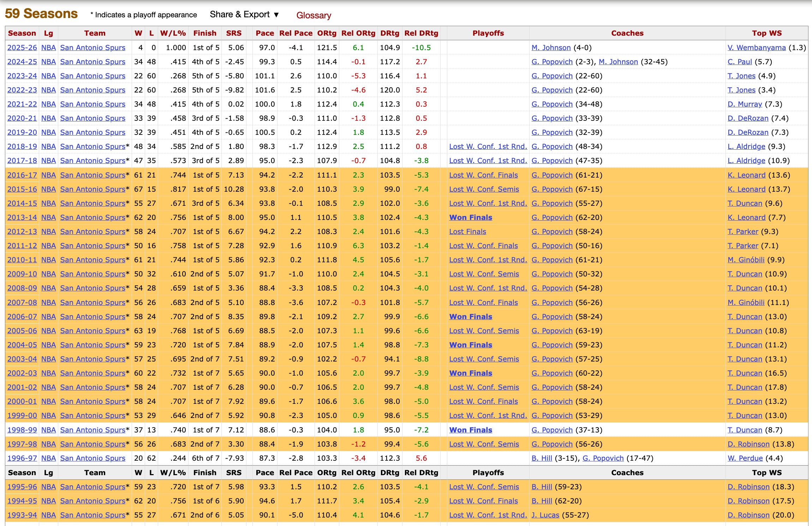Open the 2025-26 season link
This screenshot has width=812, height=526.
(22, 48)
